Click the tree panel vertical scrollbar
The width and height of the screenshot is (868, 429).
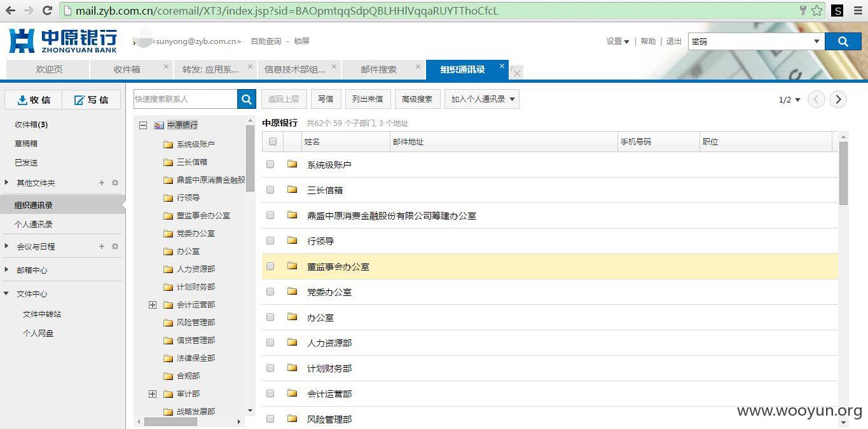[x=250, y=158]
